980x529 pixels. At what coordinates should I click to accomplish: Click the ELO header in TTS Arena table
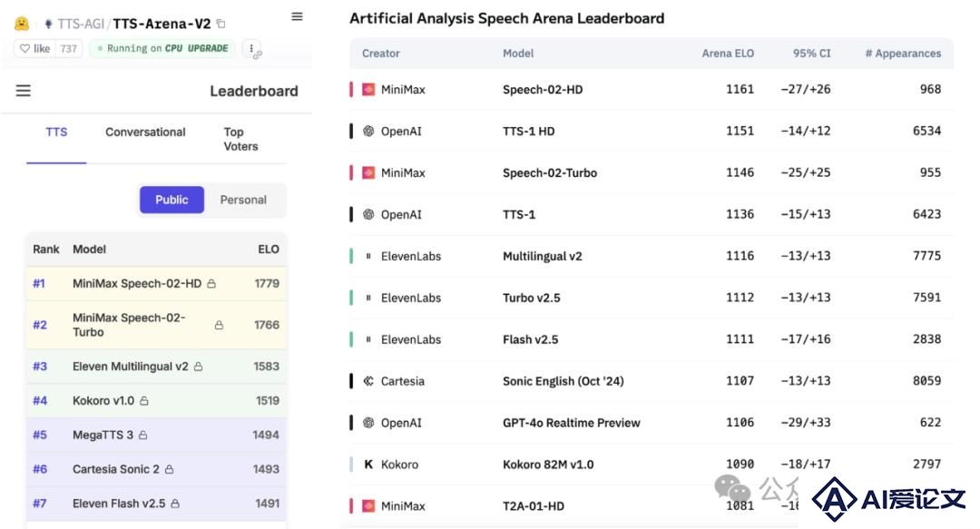click(x=268, y=249)
